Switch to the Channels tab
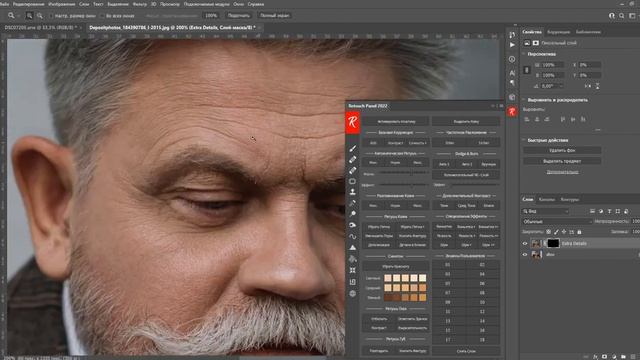The height and width of the screenshot is (360, 640). 547,200
